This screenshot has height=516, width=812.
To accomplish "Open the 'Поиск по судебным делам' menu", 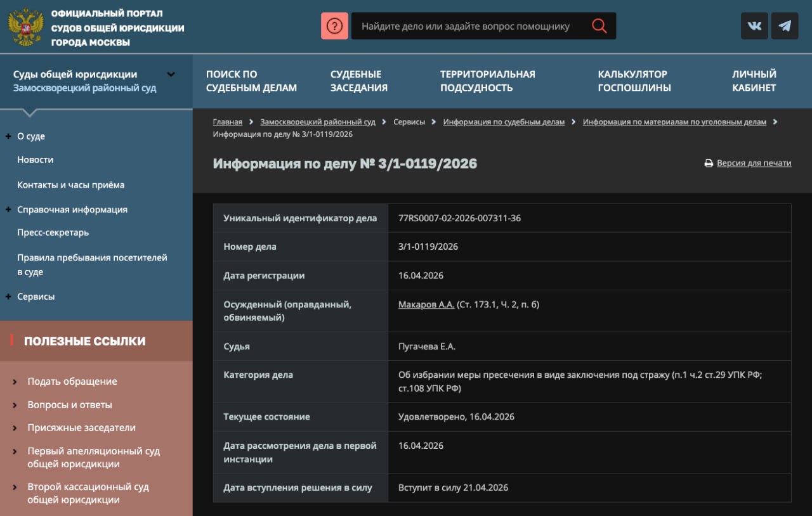I will [x=251, y=81].
